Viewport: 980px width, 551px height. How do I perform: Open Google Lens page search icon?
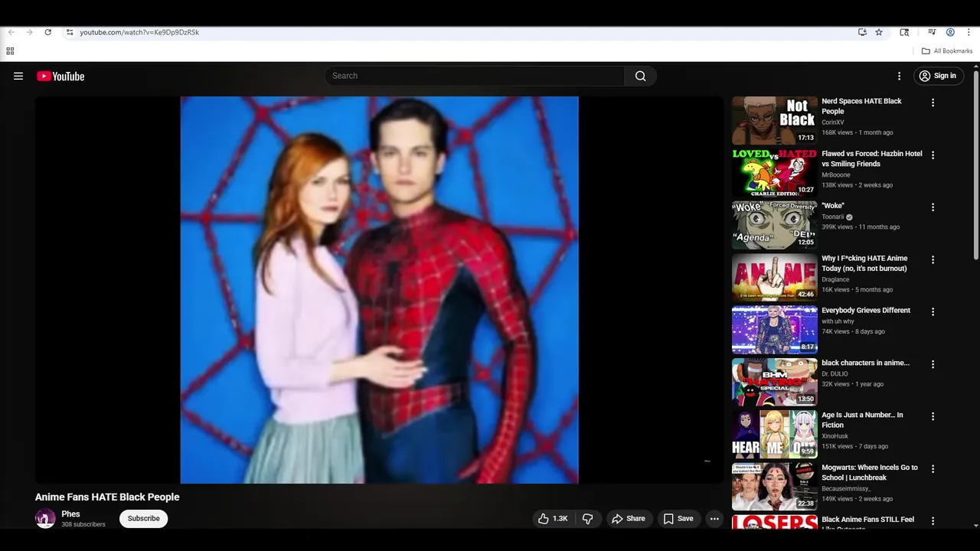pyautogui.click(x=904, y=32)
